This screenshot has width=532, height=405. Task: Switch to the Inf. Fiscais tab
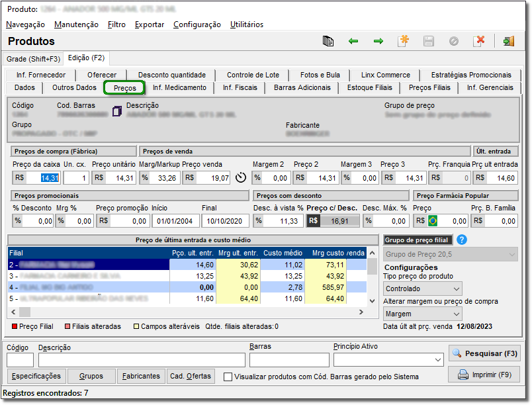240,87
